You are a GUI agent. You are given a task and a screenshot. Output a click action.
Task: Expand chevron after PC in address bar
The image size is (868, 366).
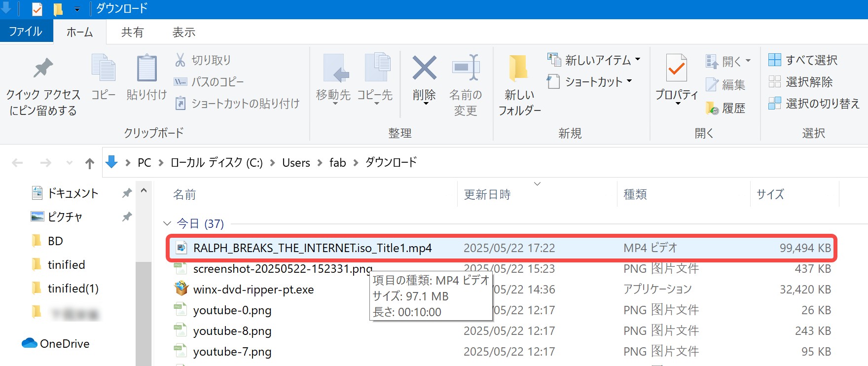point(161,163)
